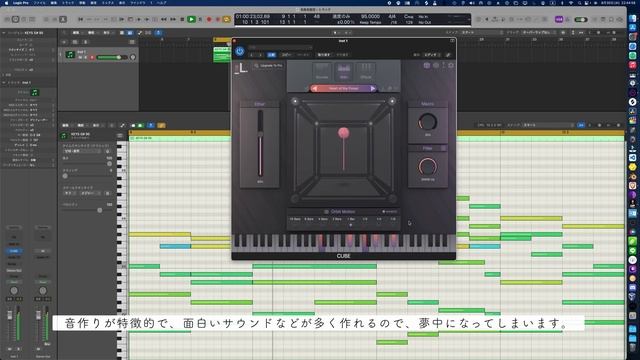Click top-right corner node of cube
Viewport: 640px width, 360px height.
[x=392, y=101]
